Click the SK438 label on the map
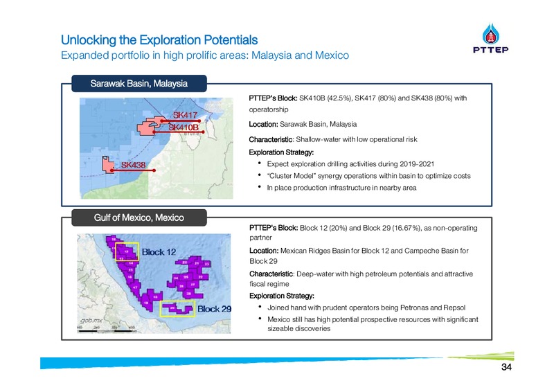 click(133, 165)
